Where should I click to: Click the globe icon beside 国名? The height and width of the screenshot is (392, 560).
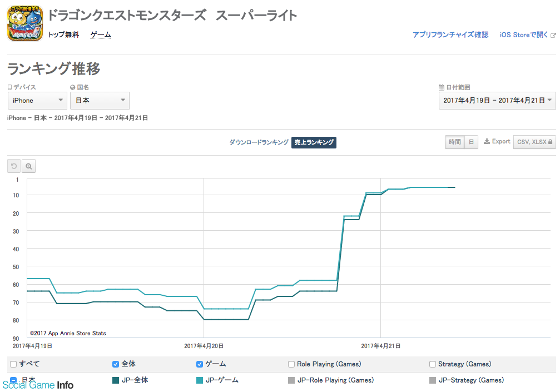[x=72, y=87]
